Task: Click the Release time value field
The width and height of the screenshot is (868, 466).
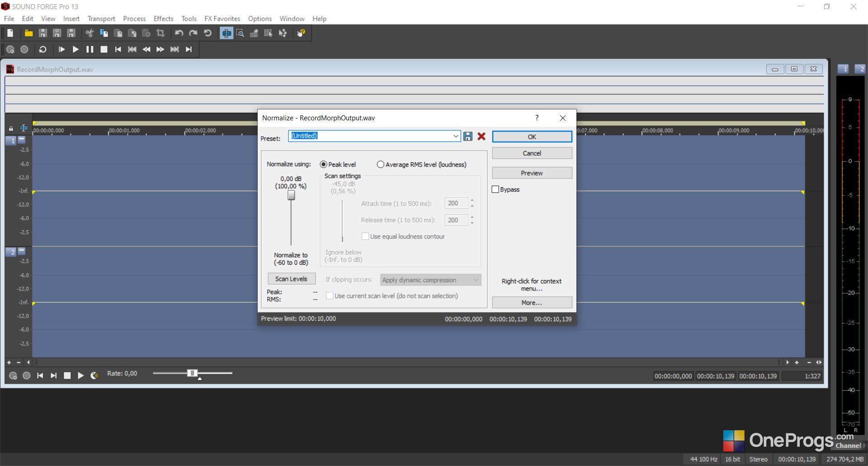Action: click(456, 220)
